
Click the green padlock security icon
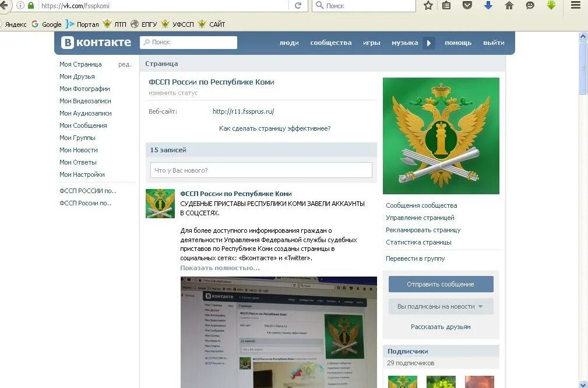click(31, 6)
